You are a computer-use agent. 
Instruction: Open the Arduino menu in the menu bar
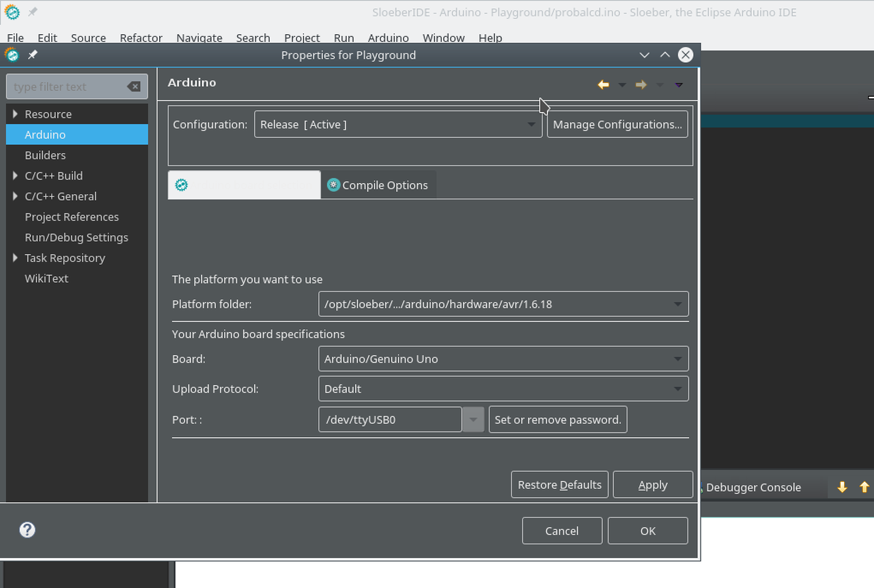click(388, 38)
